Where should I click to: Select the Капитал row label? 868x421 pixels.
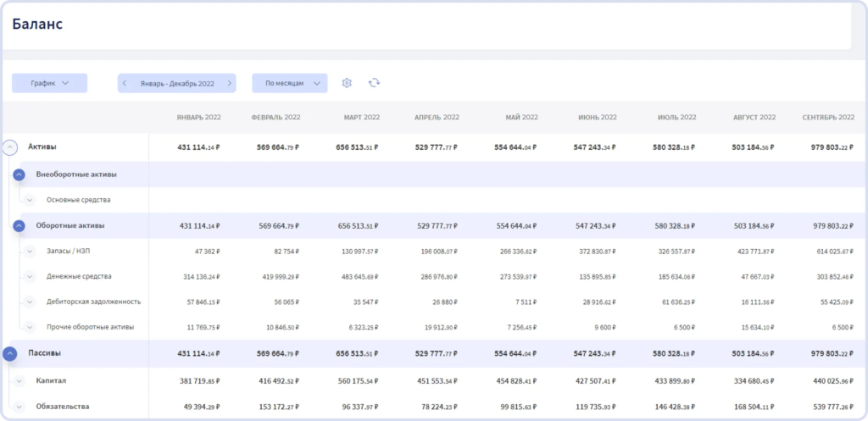(52, 381)
